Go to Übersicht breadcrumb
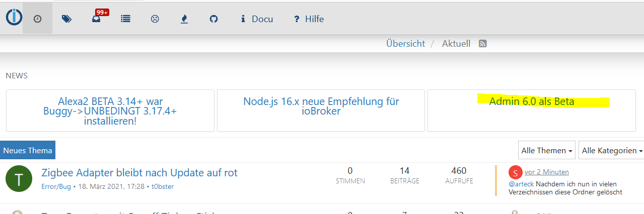The height and width of the screenshot is (214, 644). [x=405, y=44]
